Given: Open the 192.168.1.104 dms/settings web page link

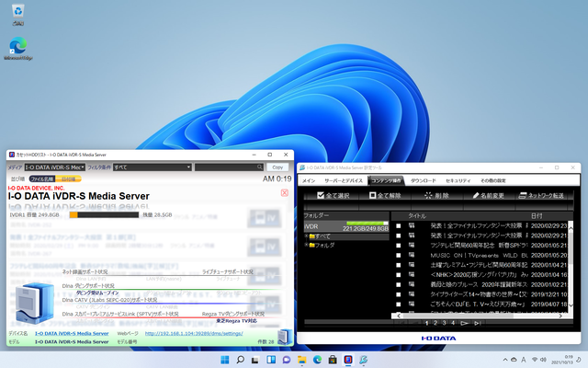Looking at the screenshot, I should (x=194, y=333).
